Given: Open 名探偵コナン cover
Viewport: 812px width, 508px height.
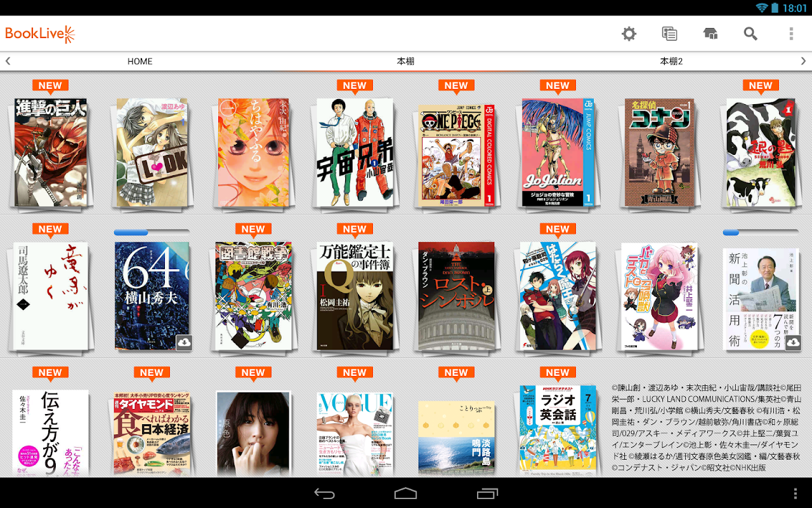Looking at the screenshot, I should coord(660,152).
